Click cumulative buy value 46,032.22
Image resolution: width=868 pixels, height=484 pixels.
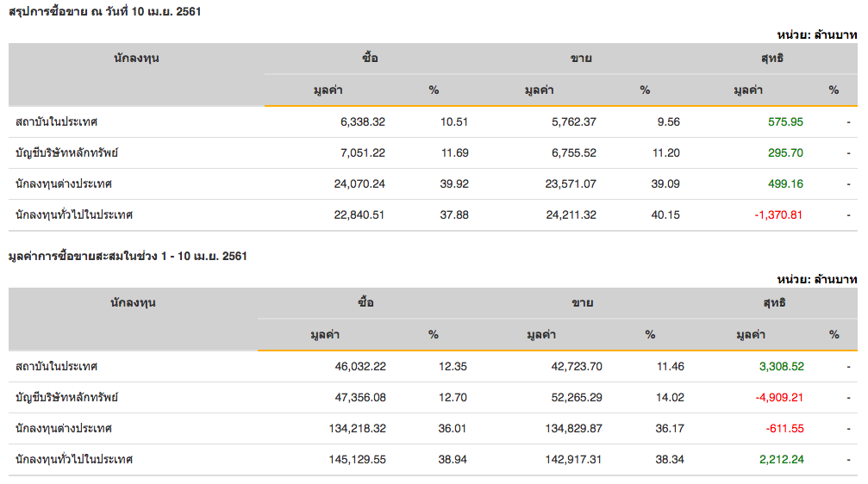(x=360, y=367)
